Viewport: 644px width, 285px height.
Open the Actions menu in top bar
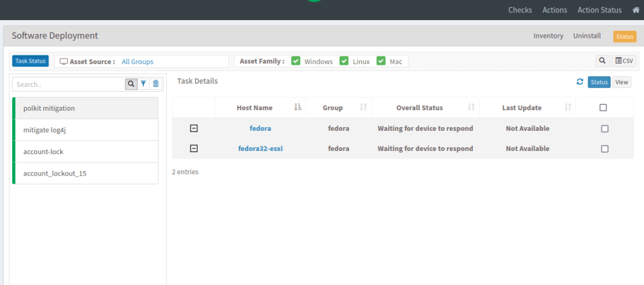pos(555,10)
